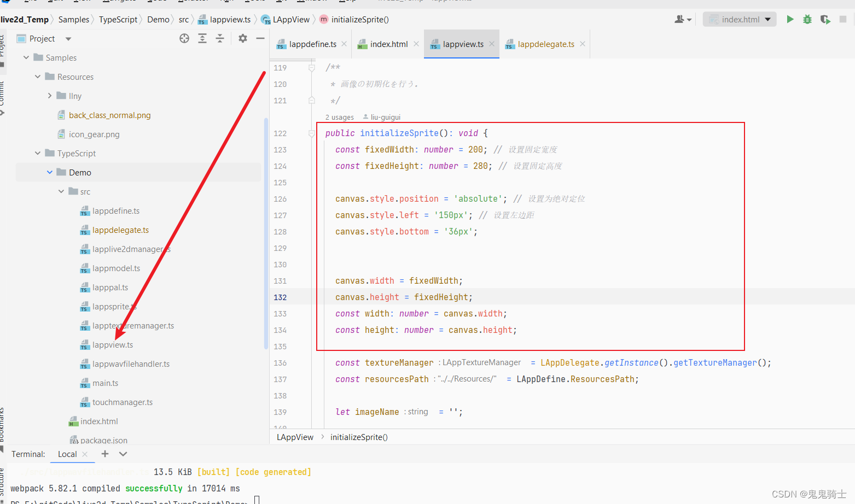Open lappdefine.ts from project tree
This screenshot has height=504, width=855.
(116, 211)
